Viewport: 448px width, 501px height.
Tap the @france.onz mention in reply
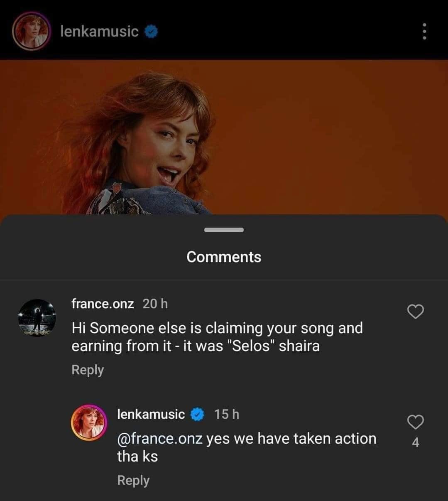pyautogui.click(x=160, y=439)
